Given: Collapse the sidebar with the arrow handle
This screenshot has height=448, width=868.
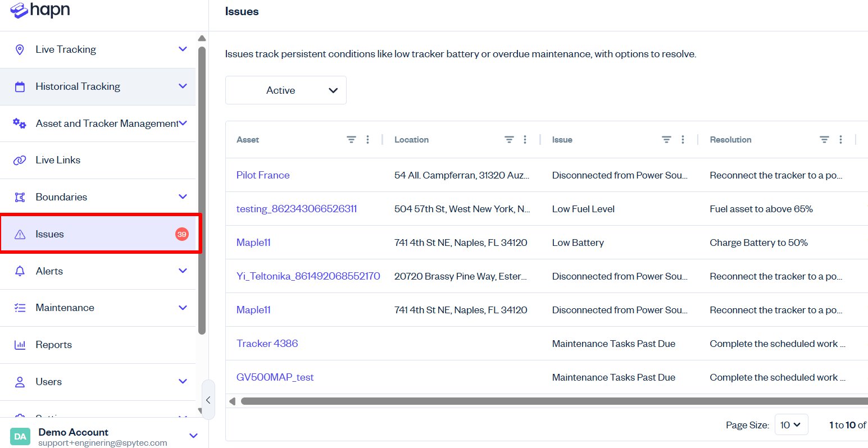Looking at the screenshot, I should tap(208, 400).
